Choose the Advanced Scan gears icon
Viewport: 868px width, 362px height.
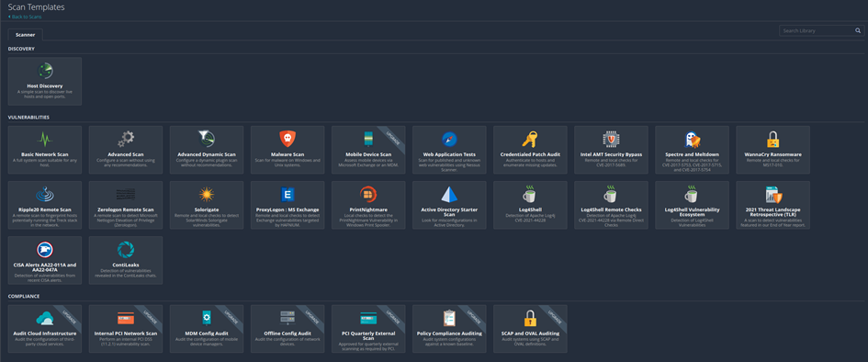point(126,139)
